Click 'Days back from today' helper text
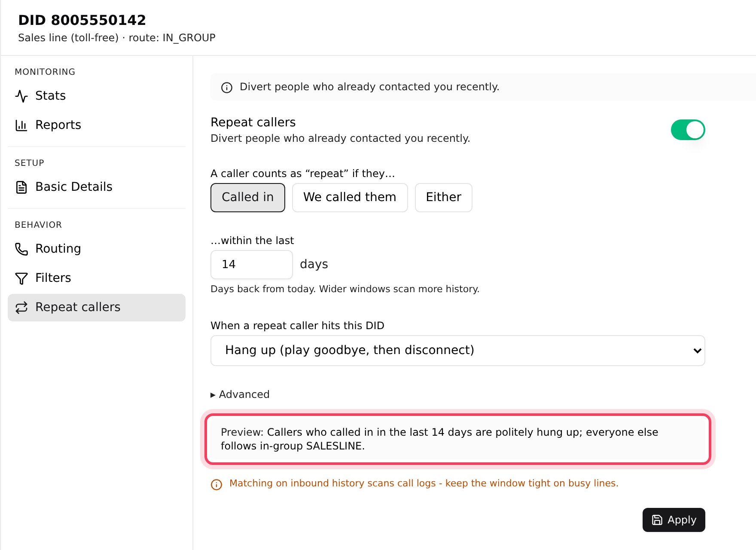 [x=345, y=289]
